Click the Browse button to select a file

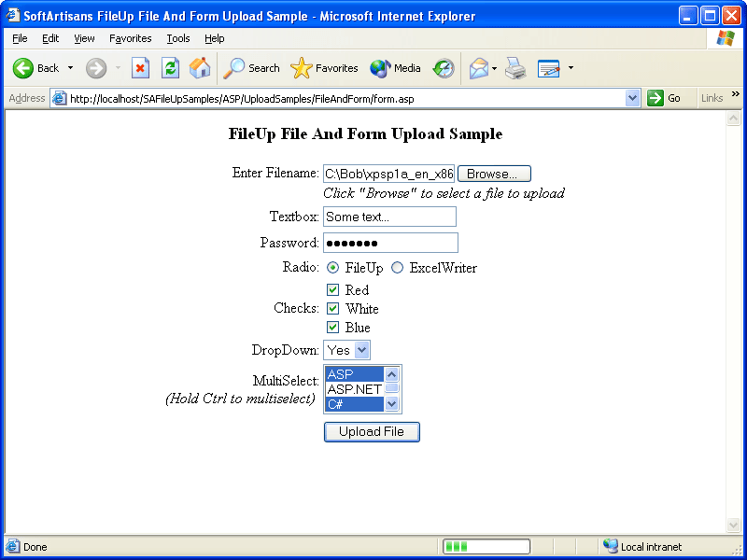pos(493,174)
